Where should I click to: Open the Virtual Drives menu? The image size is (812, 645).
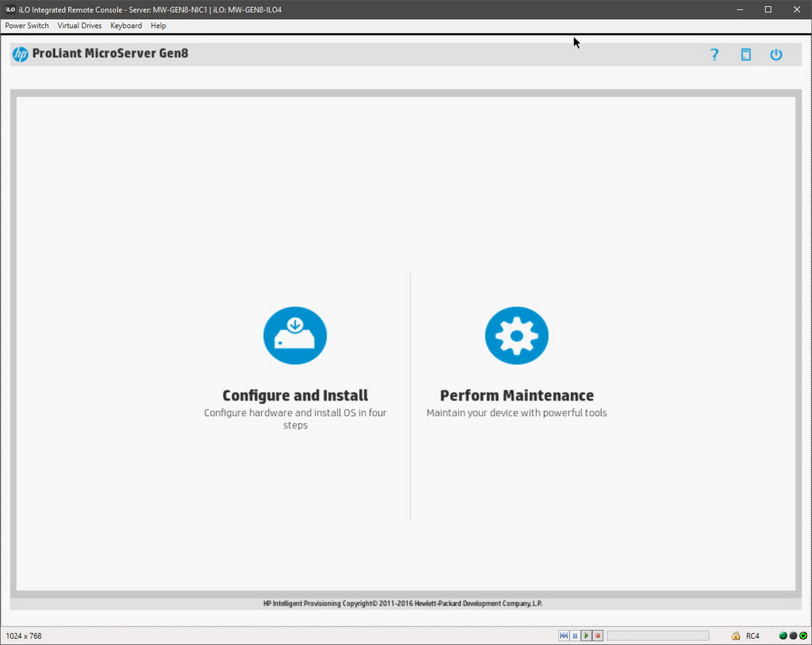pos(79,25)
